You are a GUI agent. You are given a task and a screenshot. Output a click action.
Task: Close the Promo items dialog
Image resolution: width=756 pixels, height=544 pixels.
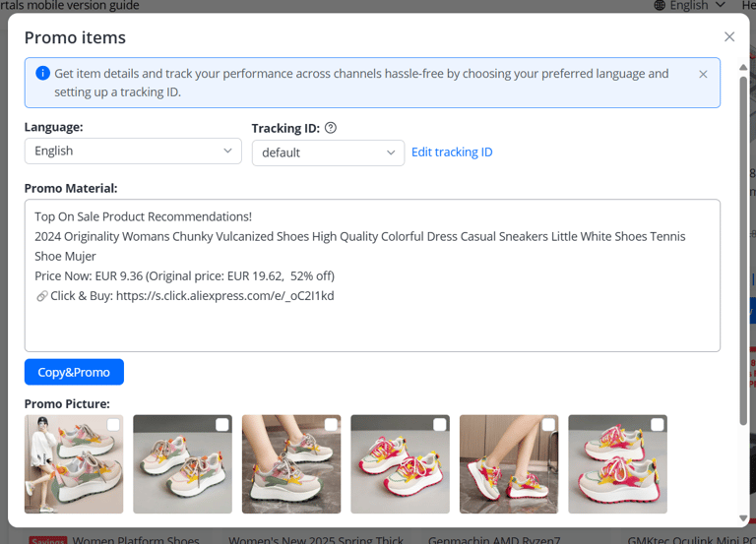pyautogui.click(x=729, y=37)
